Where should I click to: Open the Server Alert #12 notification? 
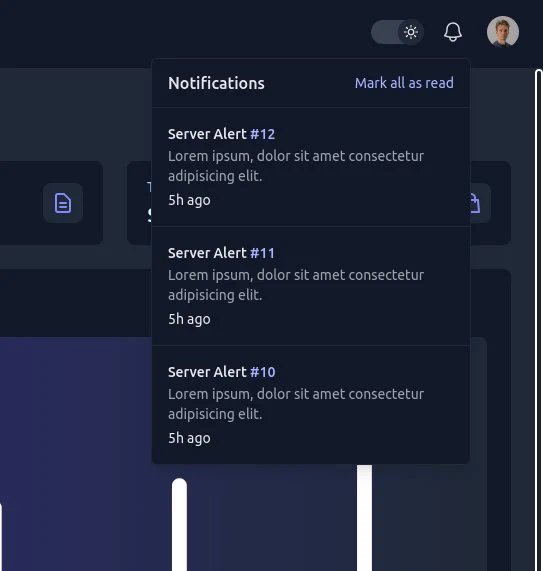(311, 167)
